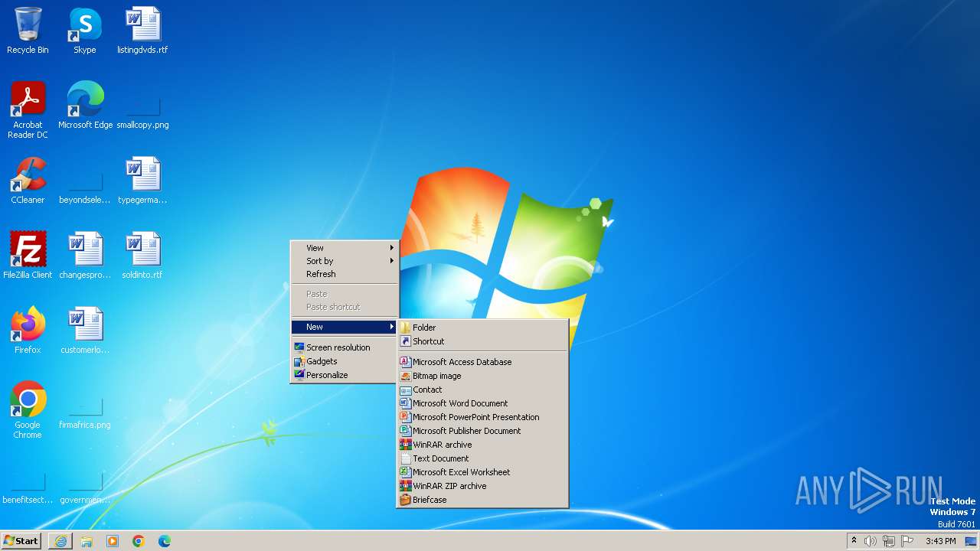Select the Firefox desktop shortcut
This screenshot has width=980, height=551.
[28, 331]
